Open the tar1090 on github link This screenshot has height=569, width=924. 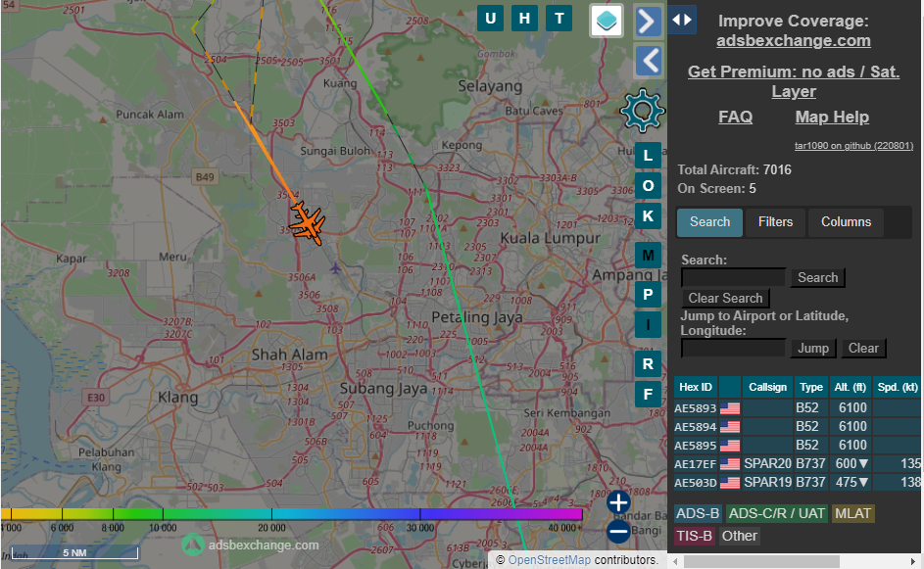(x=853, y=146)
